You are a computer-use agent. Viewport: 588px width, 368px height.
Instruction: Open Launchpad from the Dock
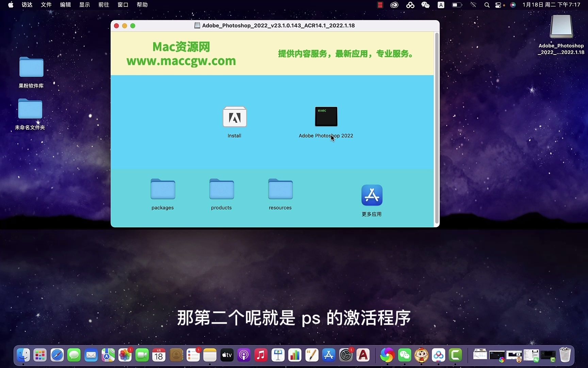(x=40, y=355)
